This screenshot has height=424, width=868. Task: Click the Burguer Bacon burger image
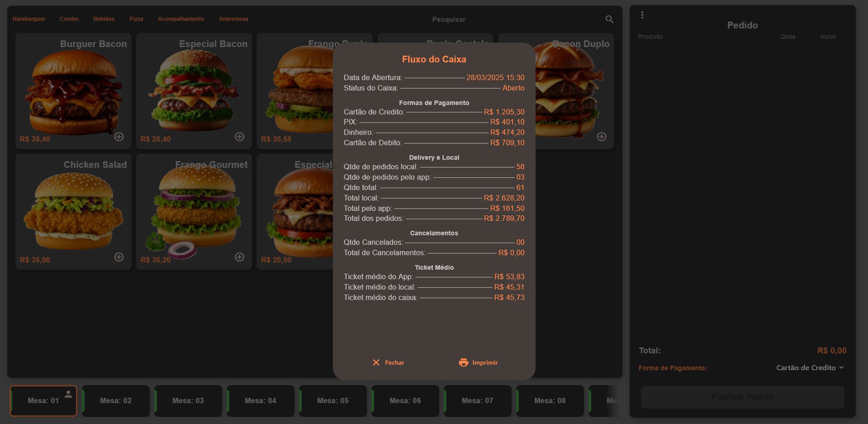[x=73, y=92]
